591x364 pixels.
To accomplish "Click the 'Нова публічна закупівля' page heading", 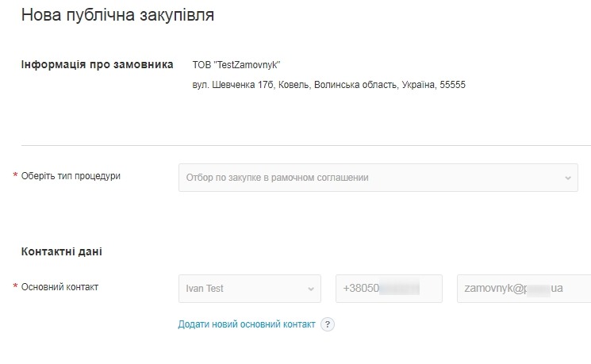I will tap(117, 15).
